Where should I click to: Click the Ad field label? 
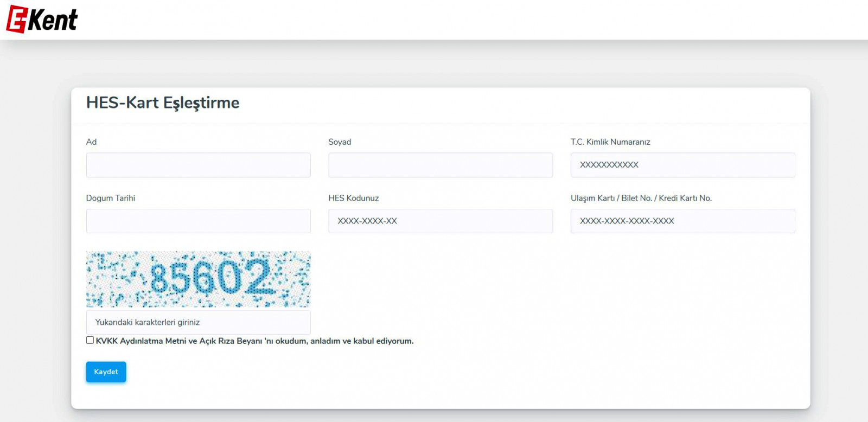tap(91, 142)
